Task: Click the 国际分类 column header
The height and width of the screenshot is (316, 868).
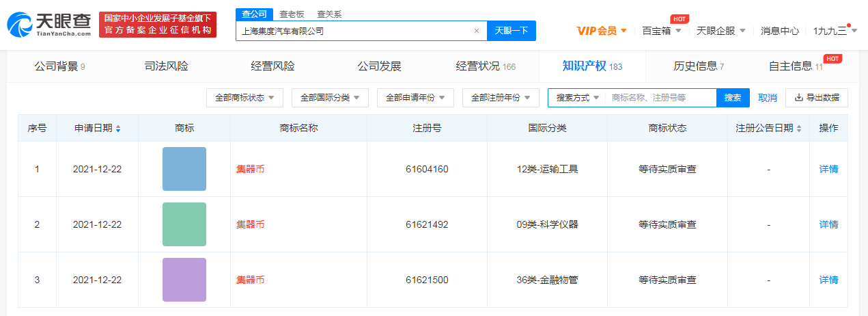Action: tap(547, 129)
